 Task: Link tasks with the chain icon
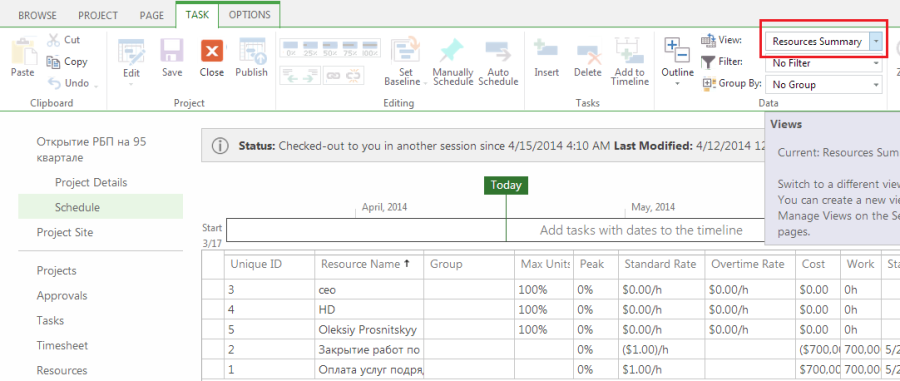pos(333,75)
